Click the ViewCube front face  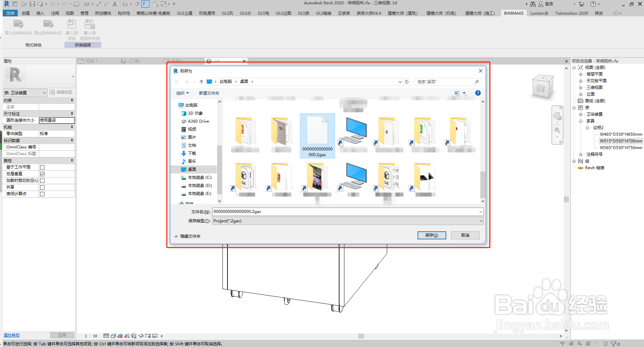click(541, 89)
